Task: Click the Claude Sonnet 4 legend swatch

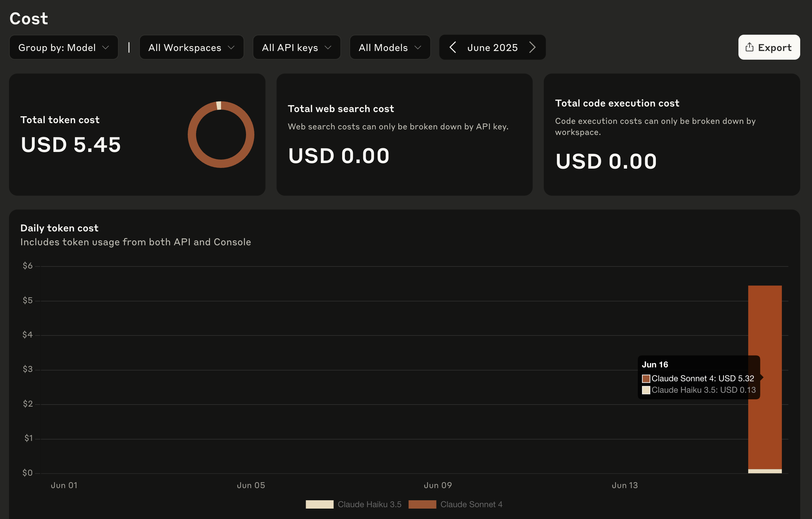Action: click(x=422, y=504)
